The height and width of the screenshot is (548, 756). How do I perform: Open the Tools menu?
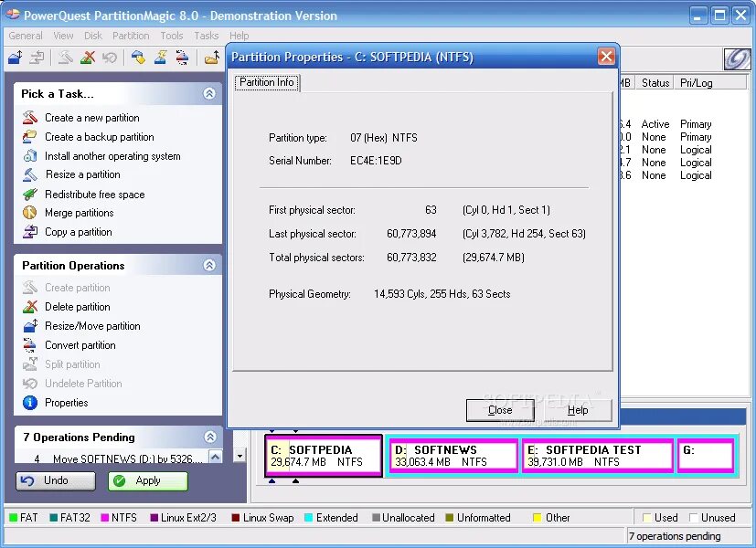pos(172,36)
